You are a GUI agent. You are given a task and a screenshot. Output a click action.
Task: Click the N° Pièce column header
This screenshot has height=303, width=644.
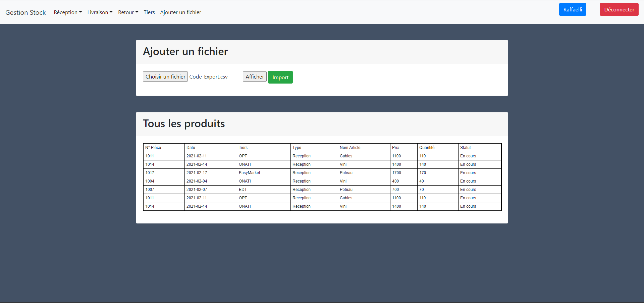[x=153, y=148]
